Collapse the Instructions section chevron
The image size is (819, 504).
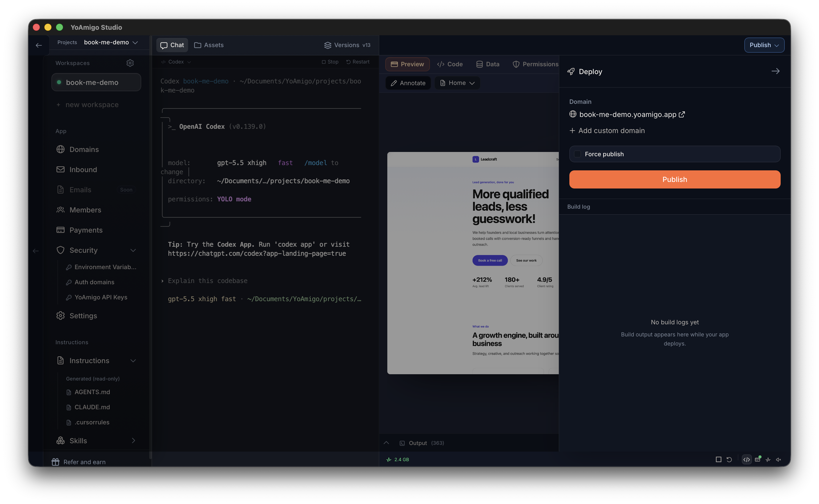point(133,361)
